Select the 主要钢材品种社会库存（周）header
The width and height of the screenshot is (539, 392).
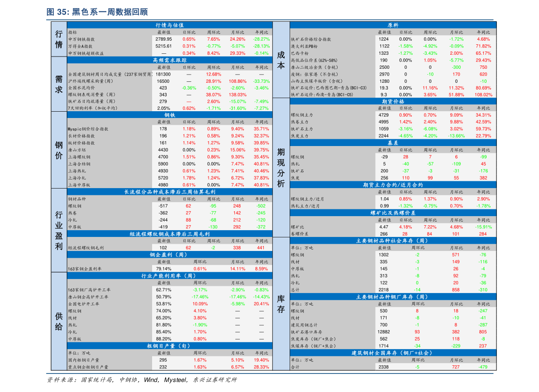coord(393,241)
